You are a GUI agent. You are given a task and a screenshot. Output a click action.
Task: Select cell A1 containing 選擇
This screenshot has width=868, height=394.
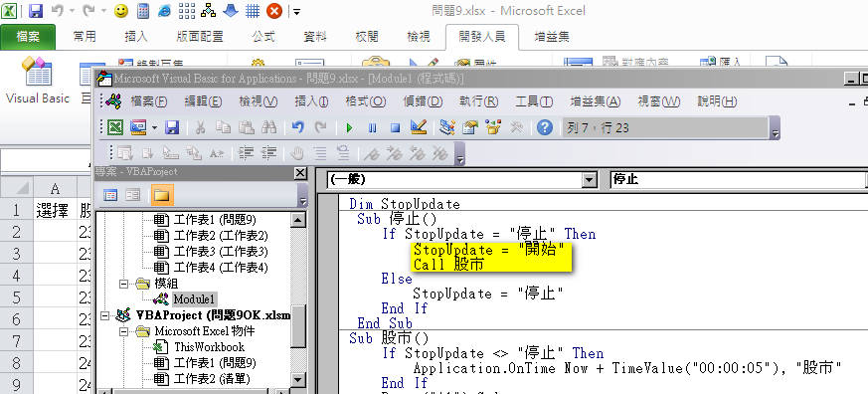tap(55, 210)
